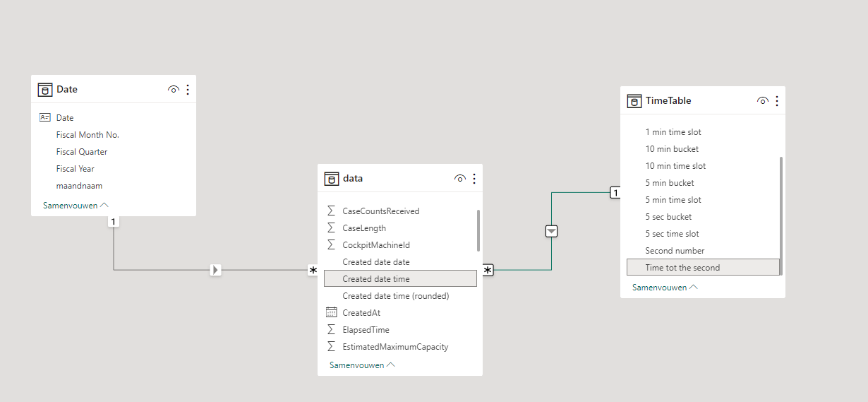Select the gray Date-to-data relationship line
868x402 pixels.
[x=162, y=270]
